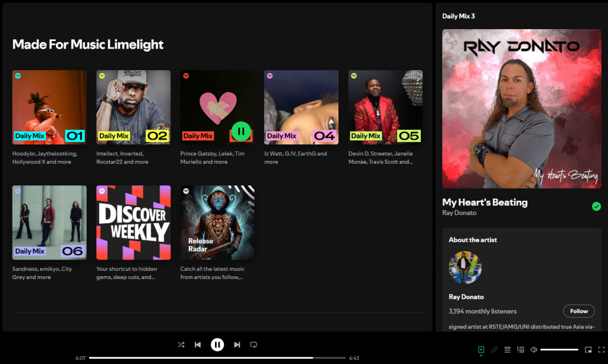This screenshot has height=364, width=608.
Task: Open the Queue panel
Action: [x=508, y=350]
